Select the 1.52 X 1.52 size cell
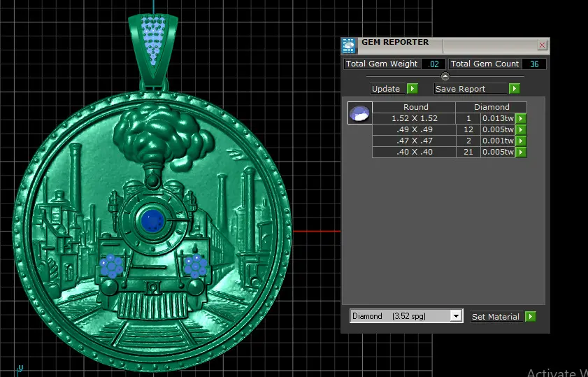Image resolution: width=588 pixels, height=377 pixels. coord(414,118)
